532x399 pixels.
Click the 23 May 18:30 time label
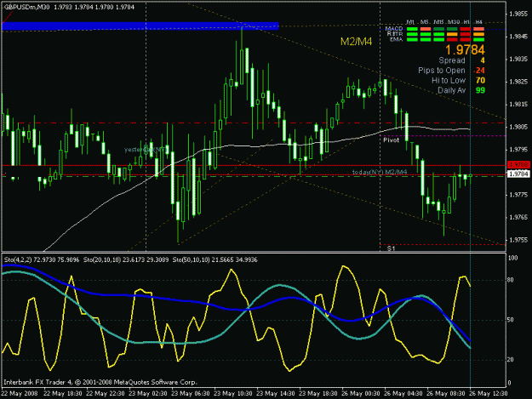pos(318,394)
